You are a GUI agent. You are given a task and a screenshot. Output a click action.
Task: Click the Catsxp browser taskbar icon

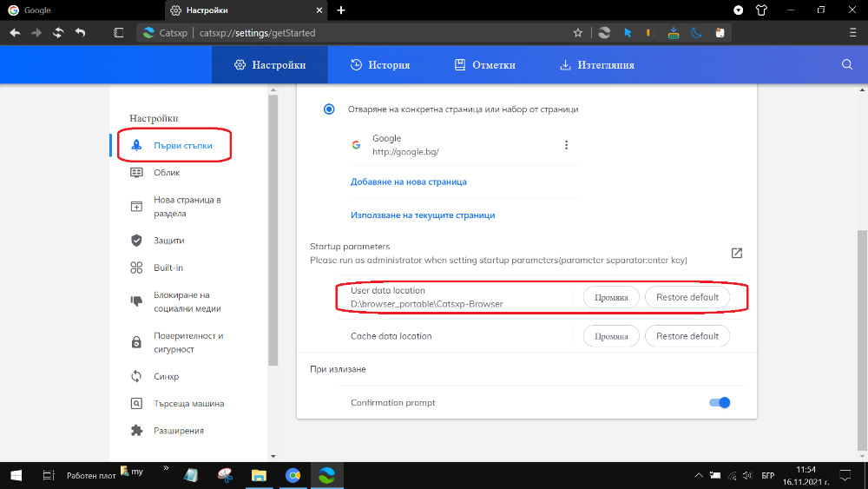coord(326,475)
